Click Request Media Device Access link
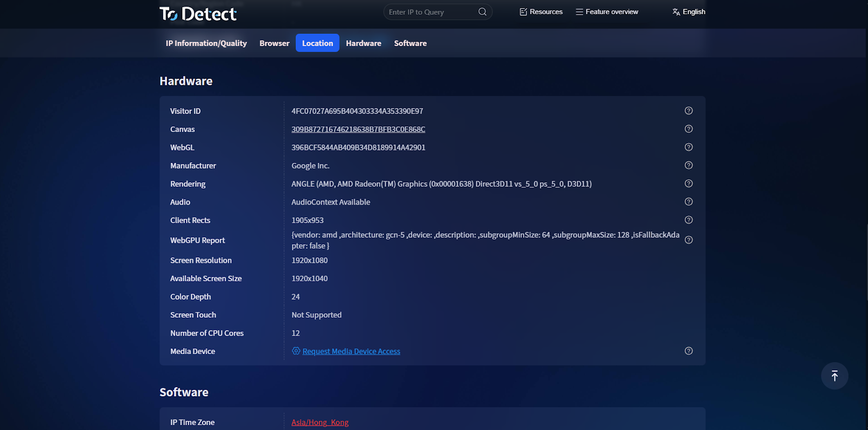This screenshot has height=430, width=868. click(x=351, y=352)
